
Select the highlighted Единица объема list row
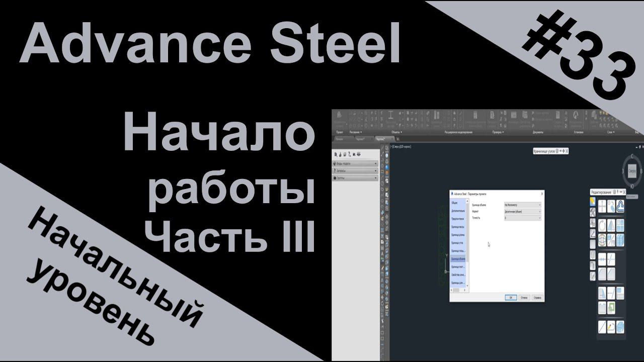458,259
